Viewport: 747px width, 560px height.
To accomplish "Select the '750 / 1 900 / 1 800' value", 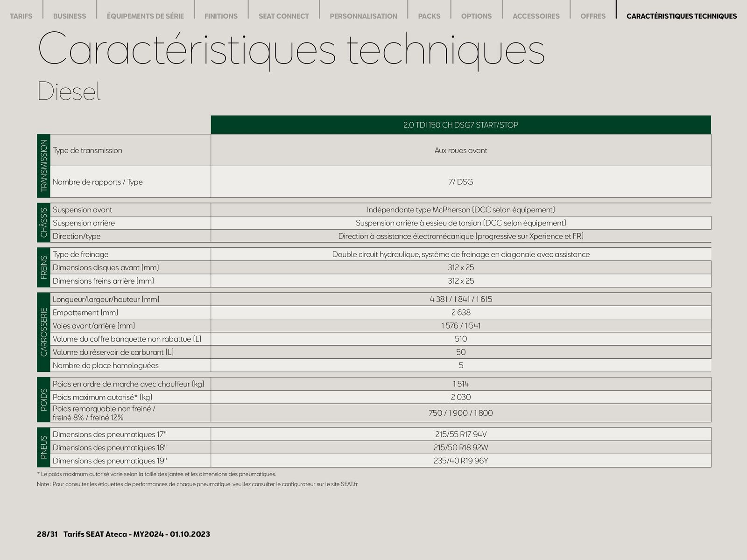I will click(461, 413).
